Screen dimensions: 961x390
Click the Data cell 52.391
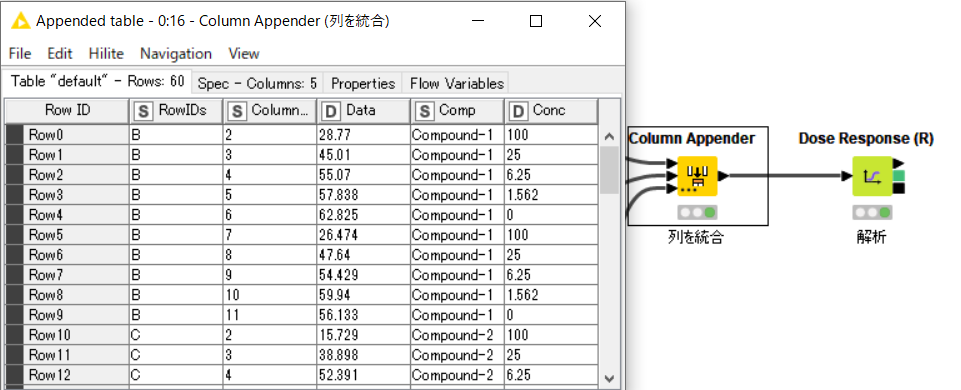click(363, 375)
